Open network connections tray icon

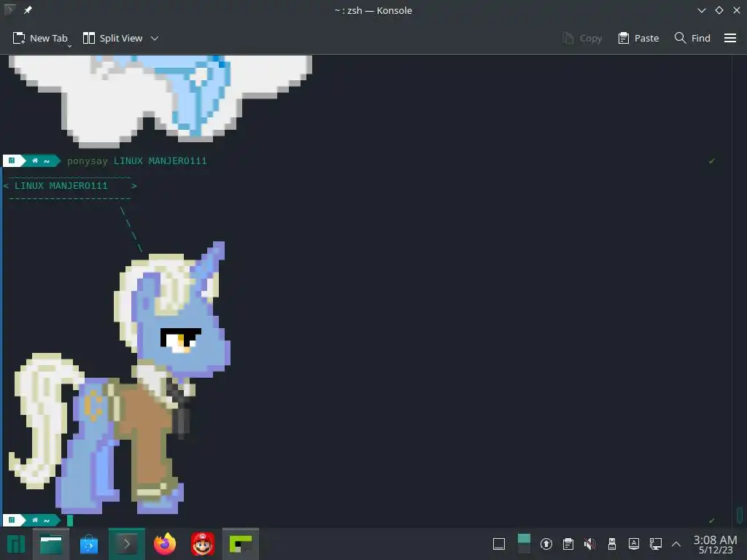coord(656,544)
